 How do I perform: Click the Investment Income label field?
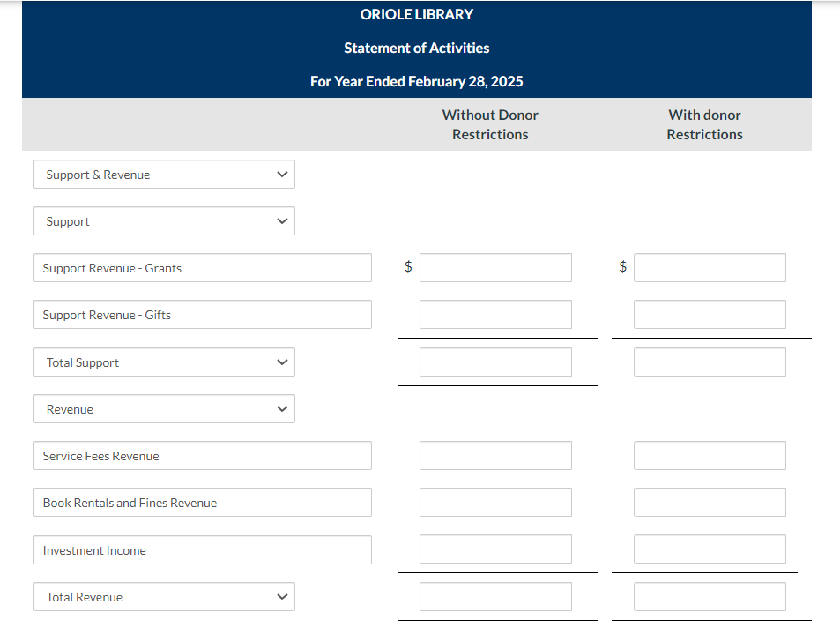(x=203, y=549)
